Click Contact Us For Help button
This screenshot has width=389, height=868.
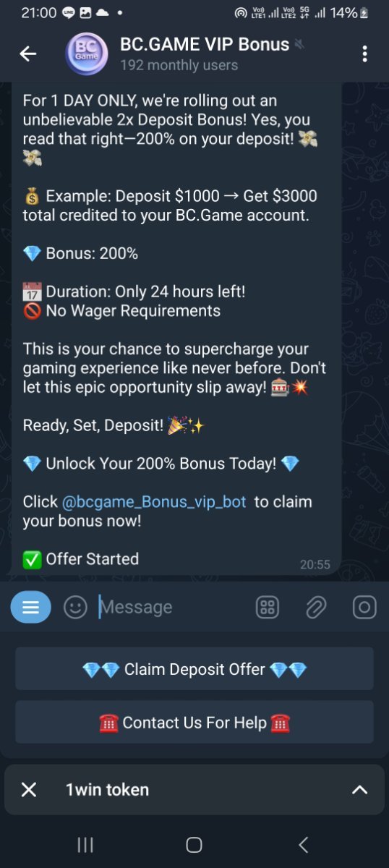click(x=194, y=722)
